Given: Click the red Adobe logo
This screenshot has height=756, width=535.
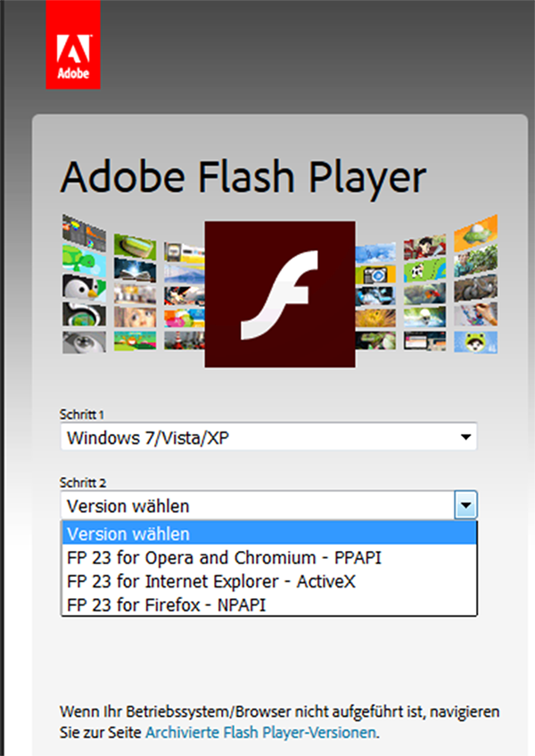Looking at the screenshot, I should (x=73, y=45).
